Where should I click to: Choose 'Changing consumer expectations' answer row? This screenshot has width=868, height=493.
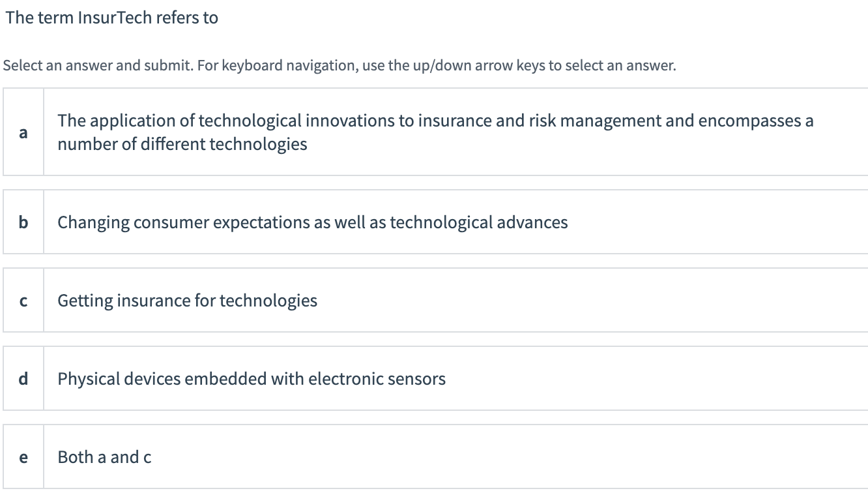point(313,222)
